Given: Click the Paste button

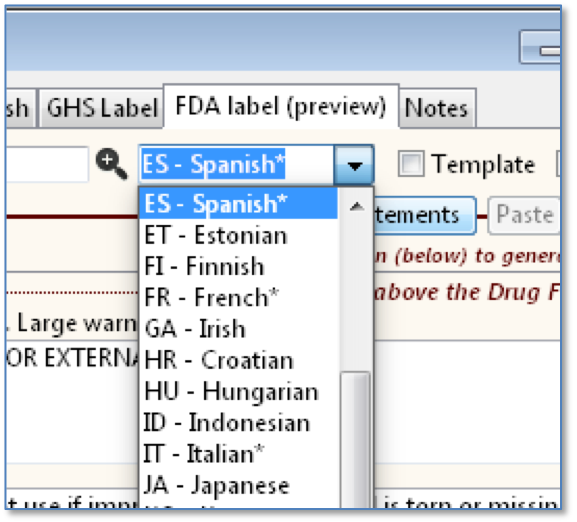Looking at the screenshot, I should tap(524, 216).
